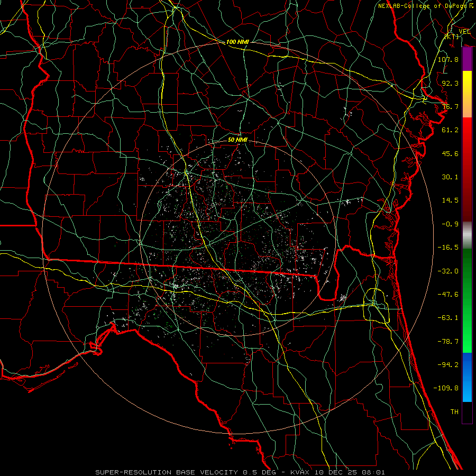The width and height of the screenshot is (476, 476).
Task: Click the VEL legend heading
Action: 464,31
